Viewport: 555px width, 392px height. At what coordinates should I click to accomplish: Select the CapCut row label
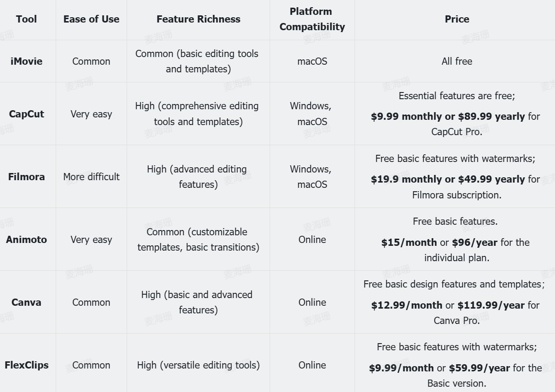coord(26,114)
